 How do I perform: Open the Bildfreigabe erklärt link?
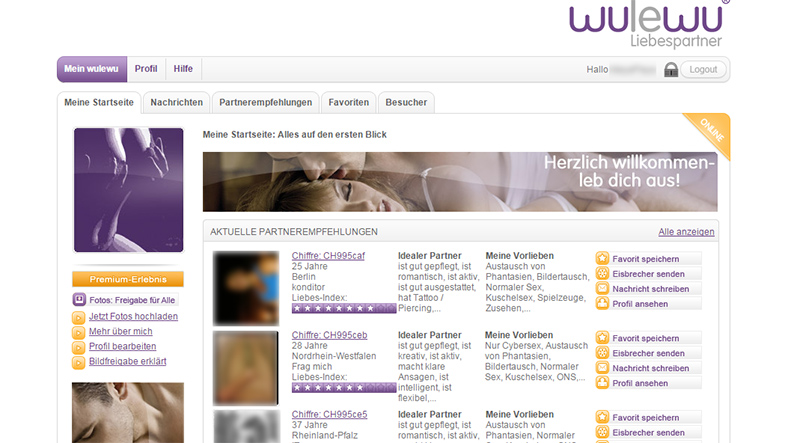pyautogui.click(x=128, y=361)
